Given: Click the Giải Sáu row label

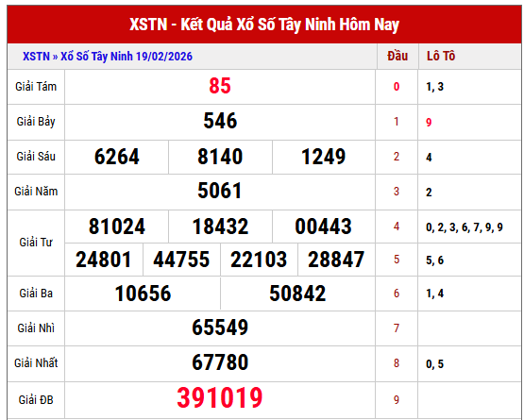Looking at the screenshot, I should coord(36,157).
